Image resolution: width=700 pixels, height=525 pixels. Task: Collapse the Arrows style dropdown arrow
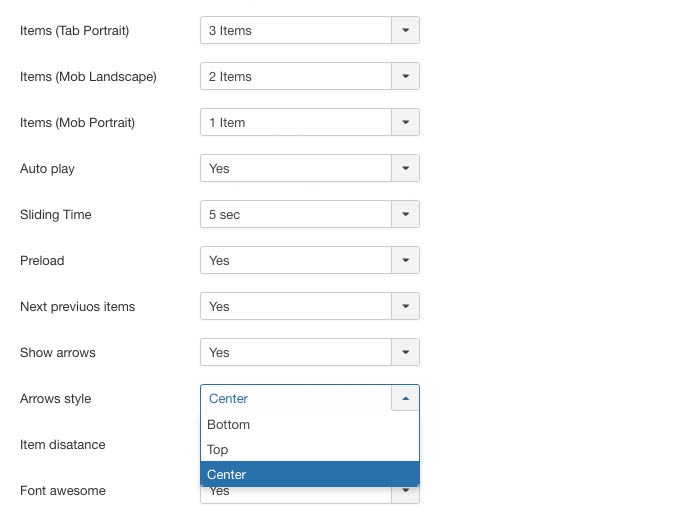(405, 399)
